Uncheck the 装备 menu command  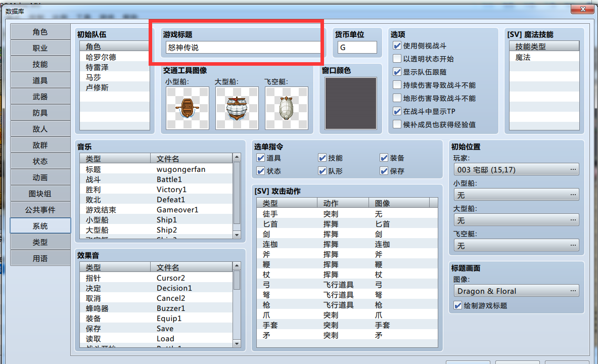(384, 158)
